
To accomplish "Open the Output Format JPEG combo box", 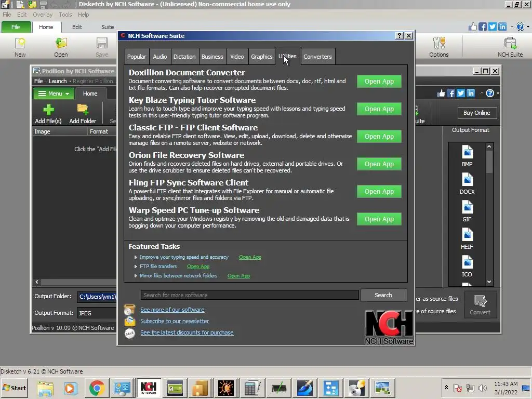I will pyautogui.click(x=97, y=313).
